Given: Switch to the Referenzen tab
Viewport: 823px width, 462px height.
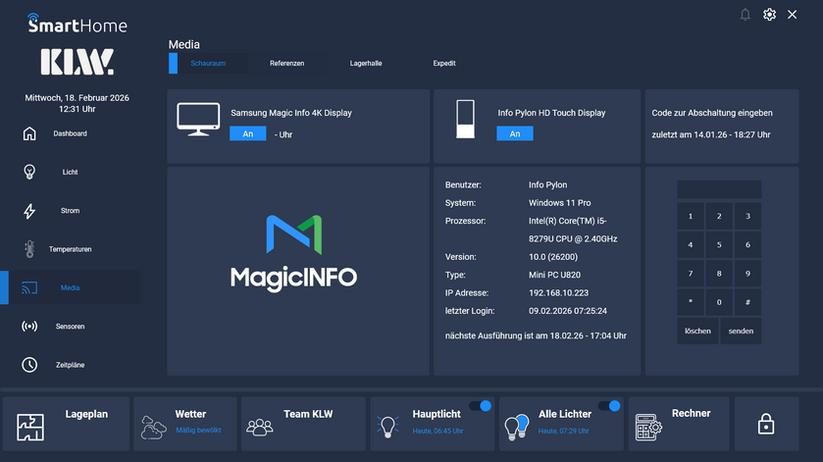Looking at the screenshot, I should click(287, 63).
